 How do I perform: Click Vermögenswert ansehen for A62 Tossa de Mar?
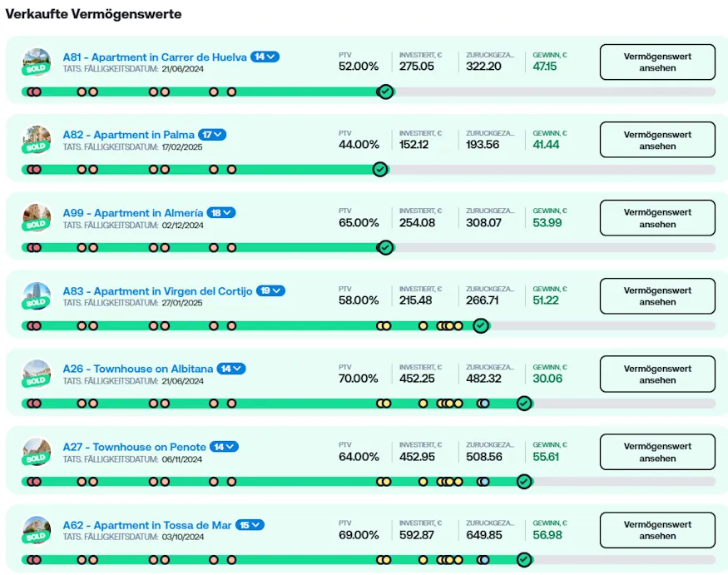pyautogui.click(x=657, y=530)
